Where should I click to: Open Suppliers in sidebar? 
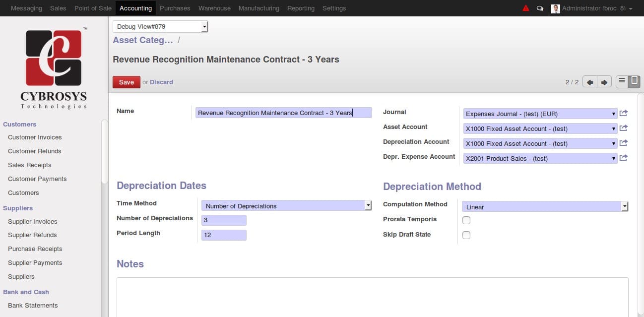(21, 277)
